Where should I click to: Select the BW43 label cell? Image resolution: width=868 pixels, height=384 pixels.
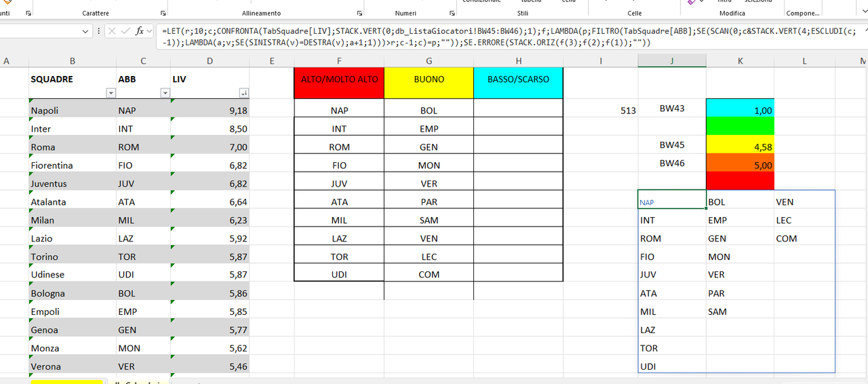tap(671, 108)
